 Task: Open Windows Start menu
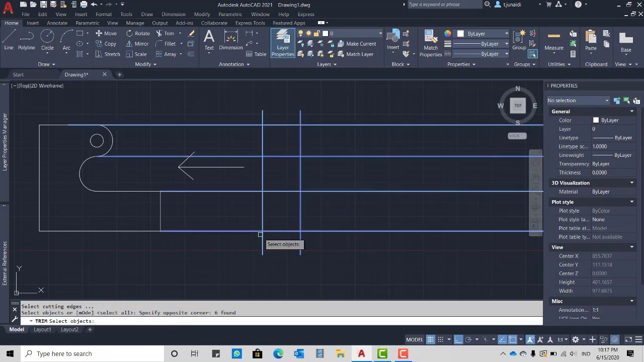point(10,353)
